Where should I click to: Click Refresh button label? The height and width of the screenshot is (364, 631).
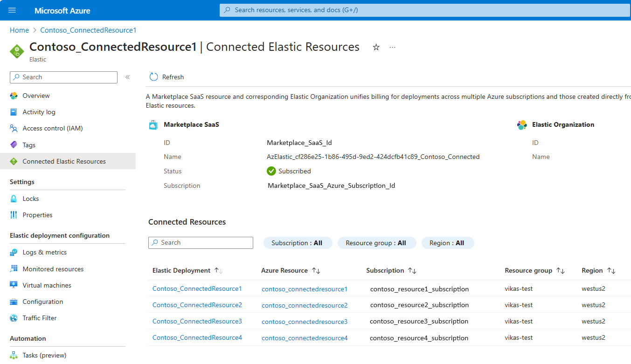pyautogui.click(x=173, y=77)
